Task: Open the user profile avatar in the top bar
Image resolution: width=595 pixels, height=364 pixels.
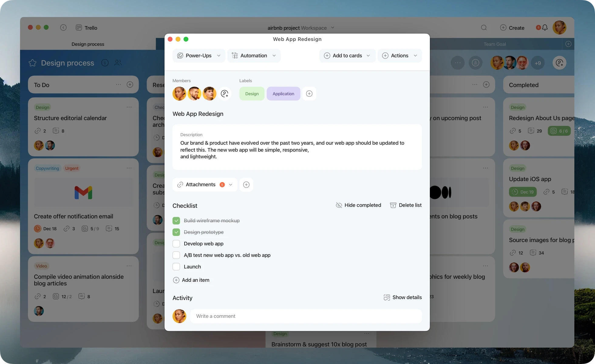Action: coord(559,28)
